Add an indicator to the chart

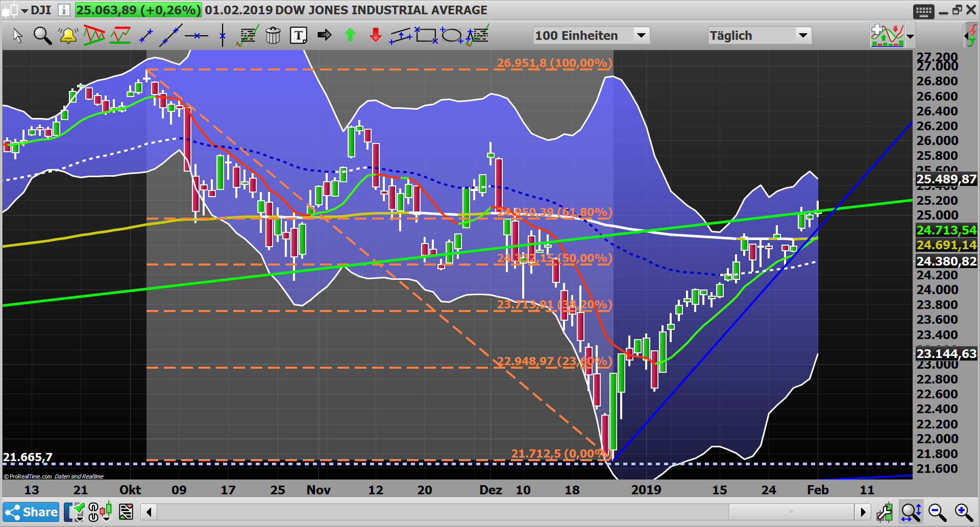pyautogui.click(x=887, y=35)
